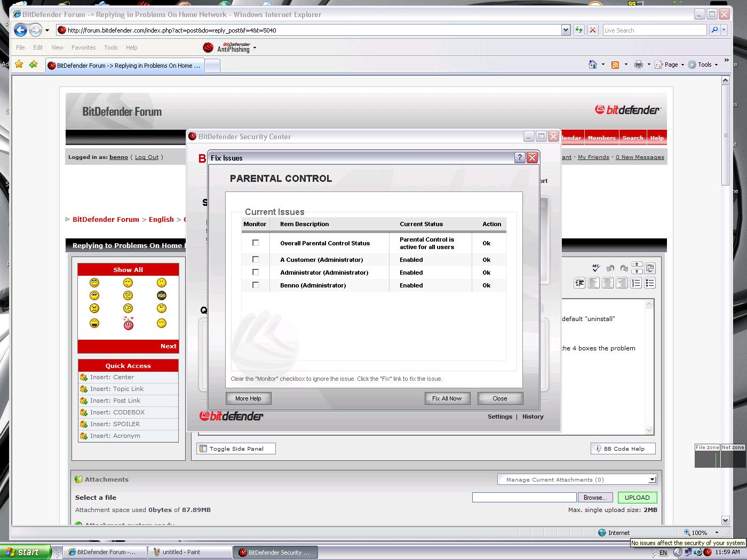
Task: Expand the Home button dropdown arrow
Action: coord(603,65)
